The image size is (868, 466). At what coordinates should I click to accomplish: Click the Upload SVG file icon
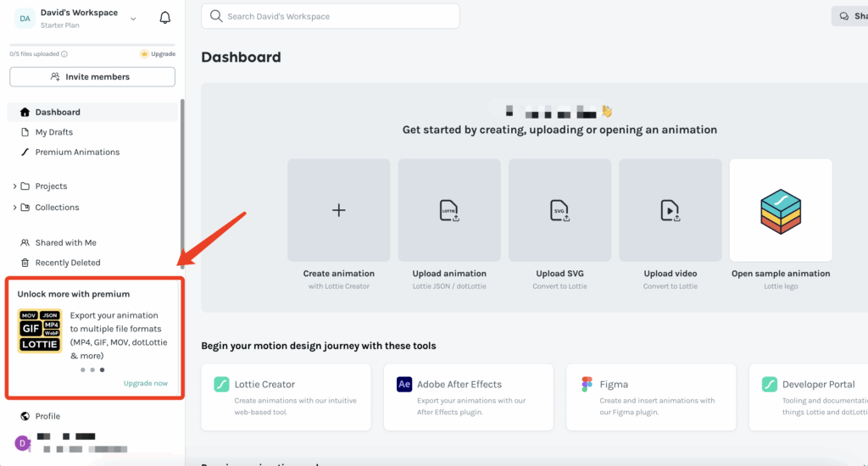[559, 210]
